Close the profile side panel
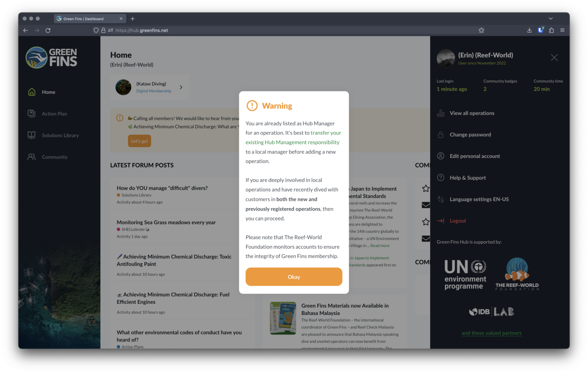 554,57
